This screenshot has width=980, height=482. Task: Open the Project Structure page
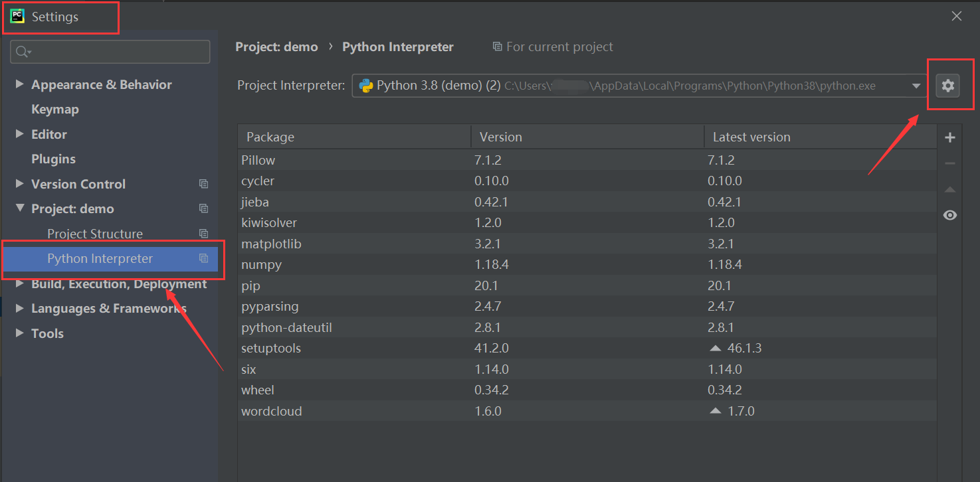pyautogui.click(x=95, y=234)
